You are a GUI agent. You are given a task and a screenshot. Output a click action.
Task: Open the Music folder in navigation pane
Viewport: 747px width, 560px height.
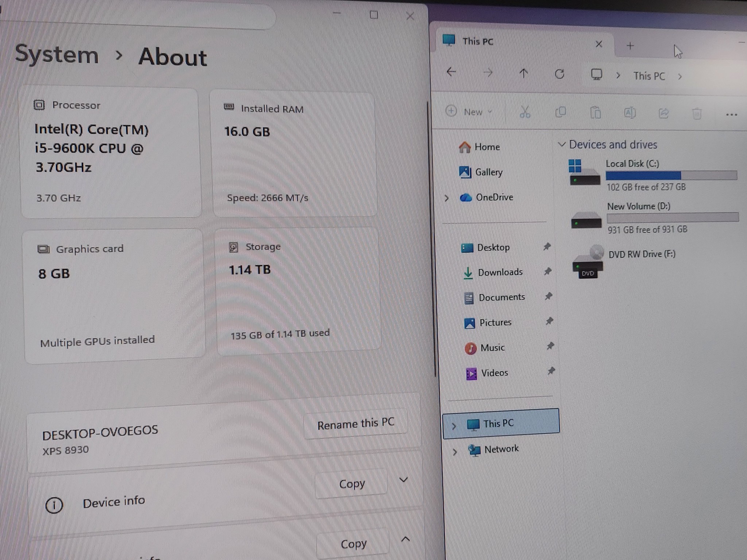coord(485,348)
